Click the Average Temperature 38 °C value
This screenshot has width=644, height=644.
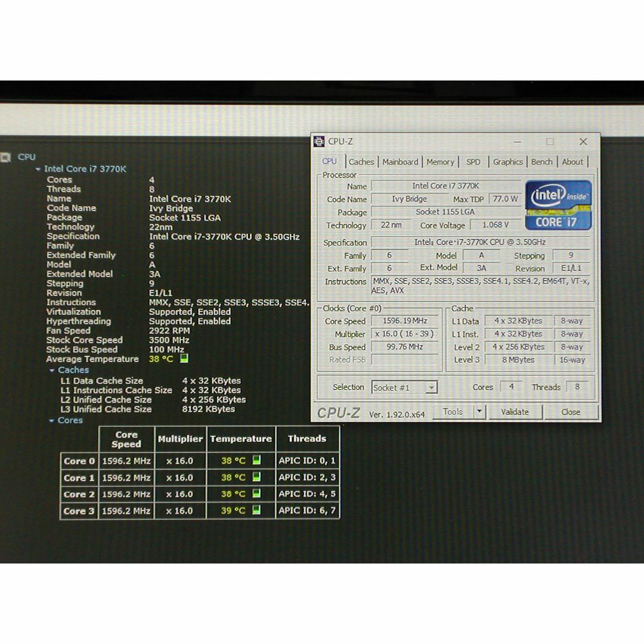(161, 359)
